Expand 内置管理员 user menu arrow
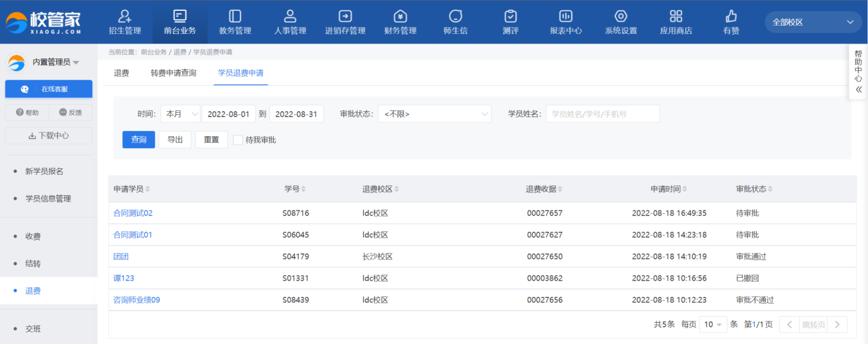868x344 pixels. (76, 62)
